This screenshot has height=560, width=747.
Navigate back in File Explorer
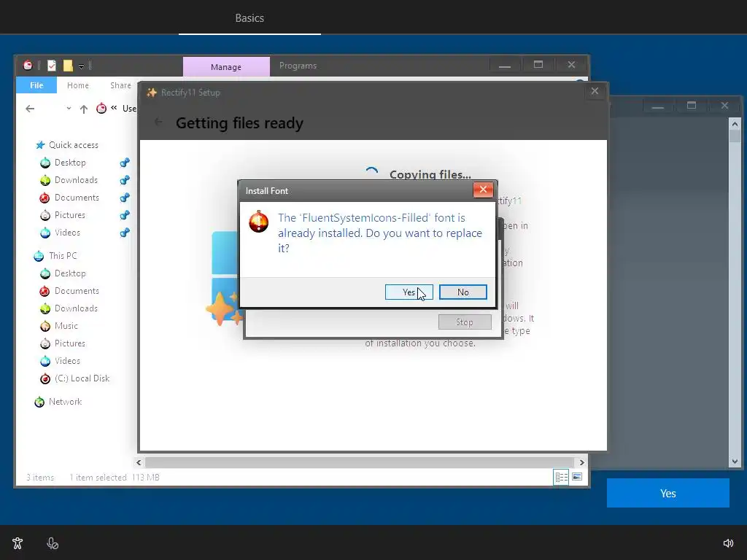(30, 109)
